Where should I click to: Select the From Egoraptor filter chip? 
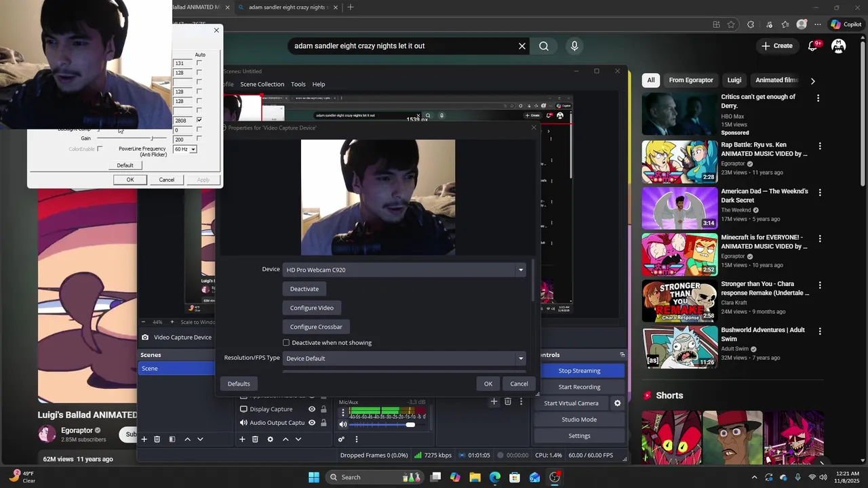[x=691, y=81]
